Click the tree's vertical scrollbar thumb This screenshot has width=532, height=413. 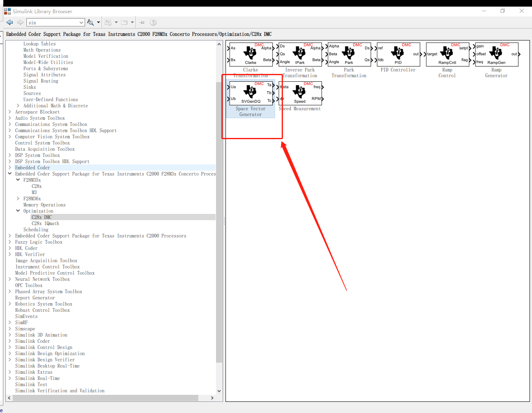point(219,221)
